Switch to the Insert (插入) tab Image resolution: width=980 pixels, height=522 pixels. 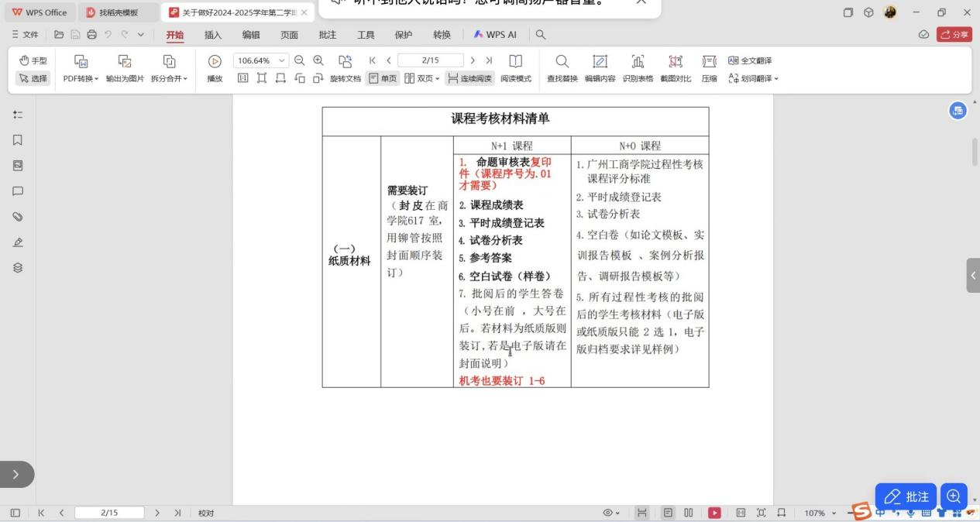pos(213,35)
